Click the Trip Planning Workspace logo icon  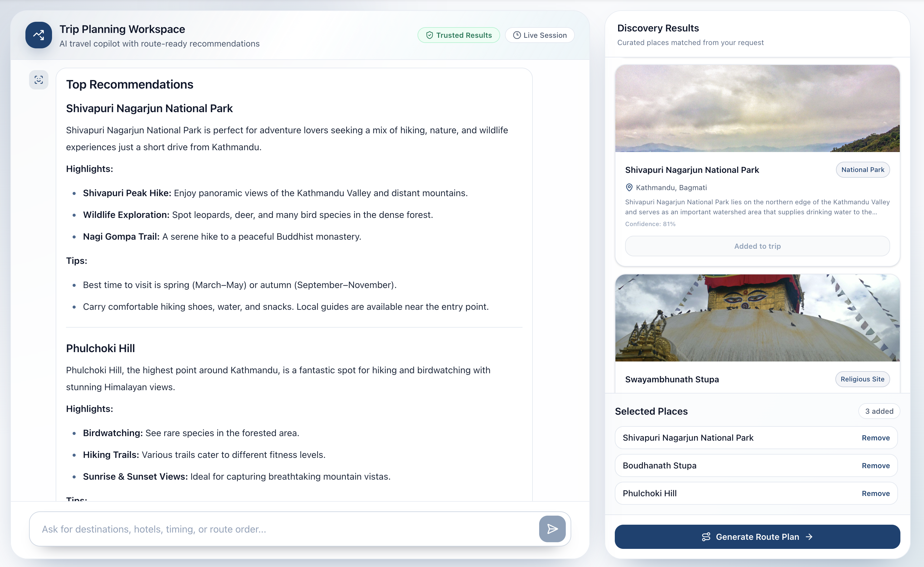[39, 35]
